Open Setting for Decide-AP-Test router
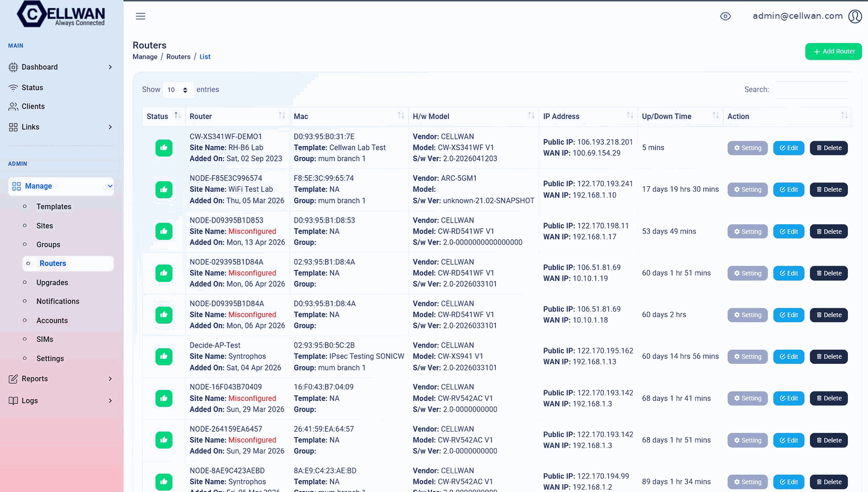This screenshot has width=868, height=492. pos(748,357)
